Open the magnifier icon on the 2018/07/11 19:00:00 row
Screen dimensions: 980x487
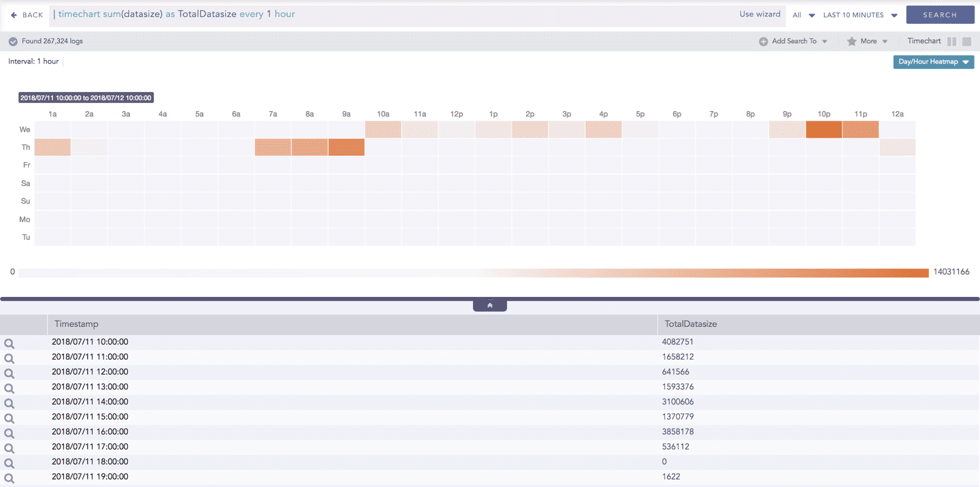click(9, 477)
